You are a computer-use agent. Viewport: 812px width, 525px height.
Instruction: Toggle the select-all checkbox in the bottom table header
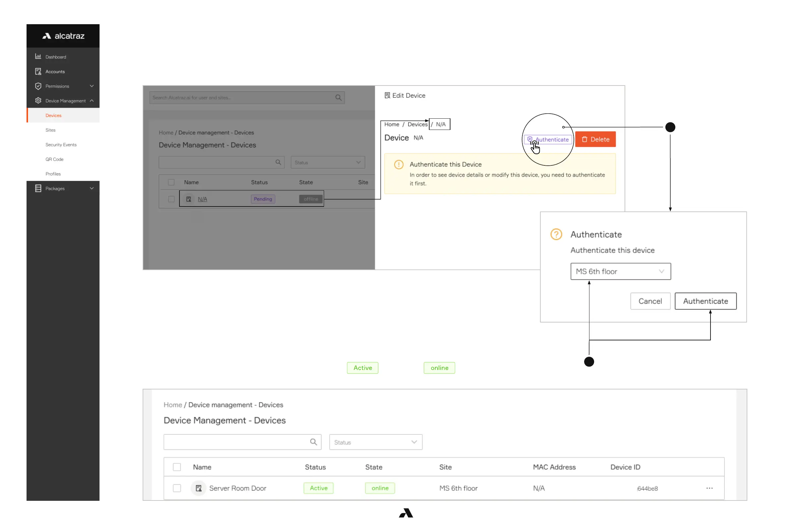click(x=177, y=467)
